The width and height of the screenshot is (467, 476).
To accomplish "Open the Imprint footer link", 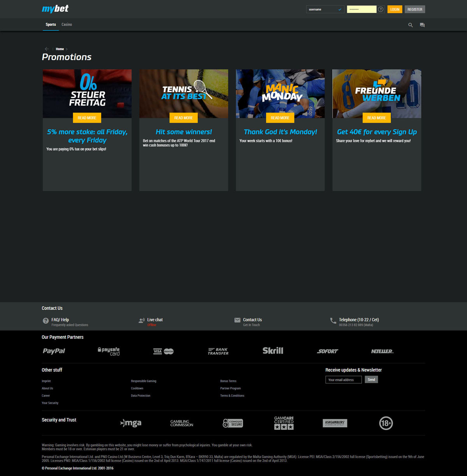I will [46, 381].
